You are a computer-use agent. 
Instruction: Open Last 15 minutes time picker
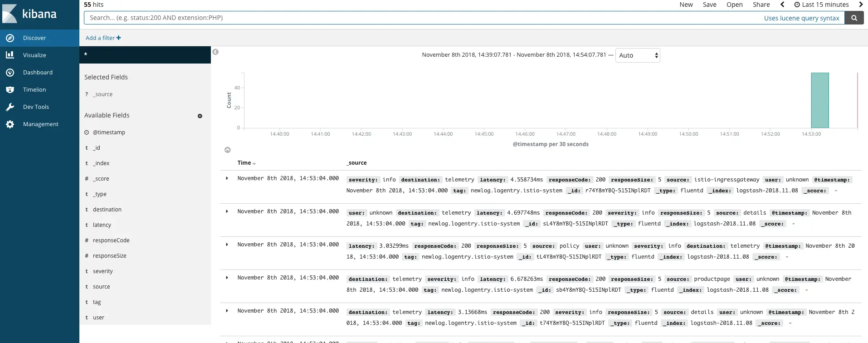821,5
